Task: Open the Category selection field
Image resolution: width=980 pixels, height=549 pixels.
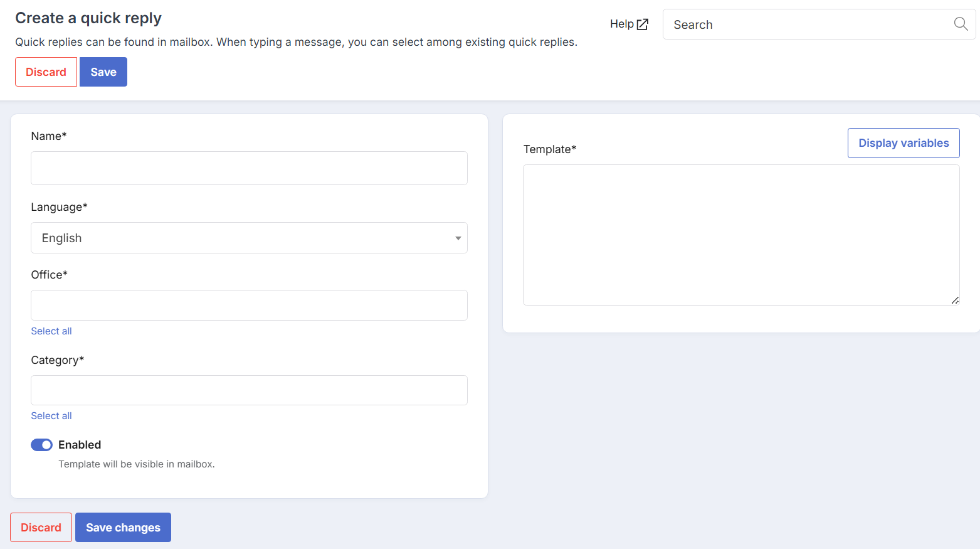Action: tap(249, 390)
